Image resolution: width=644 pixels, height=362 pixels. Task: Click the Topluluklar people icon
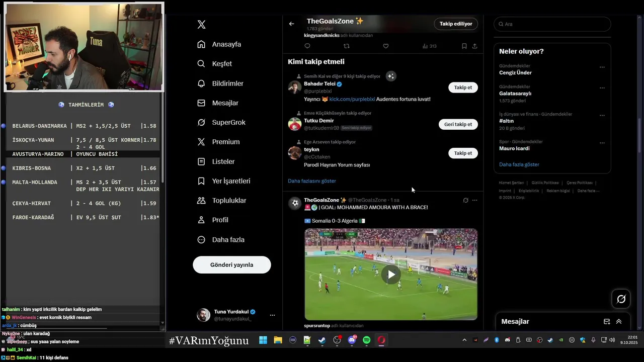pos(201,201)
